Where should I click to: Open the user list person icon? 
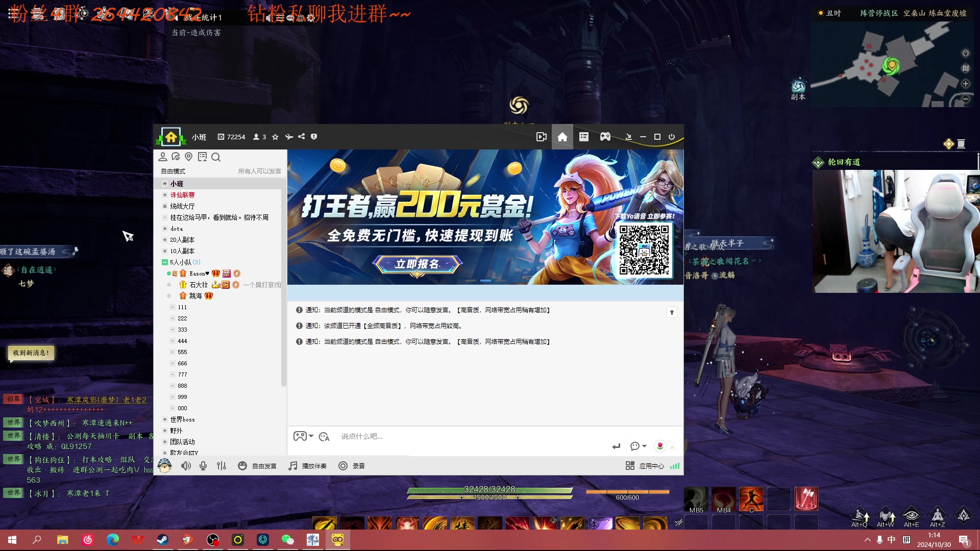click(x=163, y=157)
